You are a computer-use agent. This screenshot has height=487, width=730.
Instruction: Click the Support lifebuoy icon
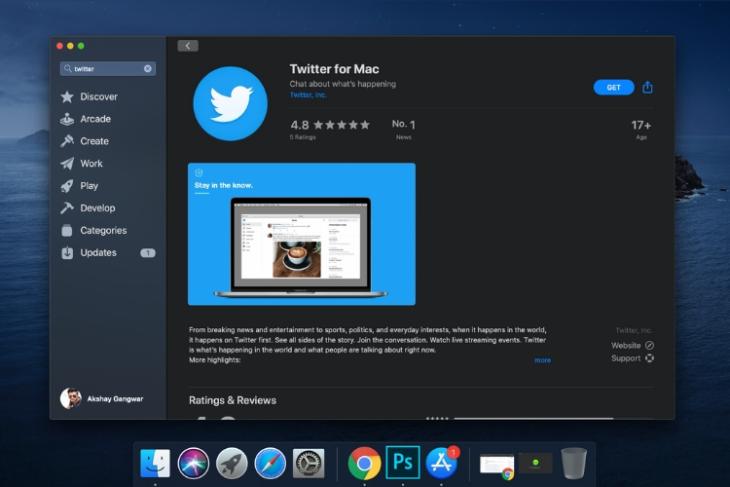[649, 358]
